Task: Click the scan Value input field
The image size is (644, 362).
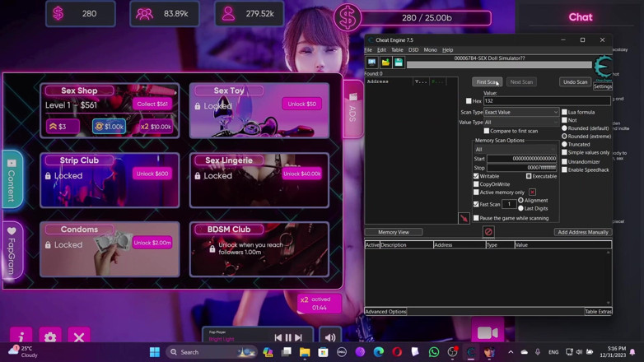Action: click(x=547, y=101)
